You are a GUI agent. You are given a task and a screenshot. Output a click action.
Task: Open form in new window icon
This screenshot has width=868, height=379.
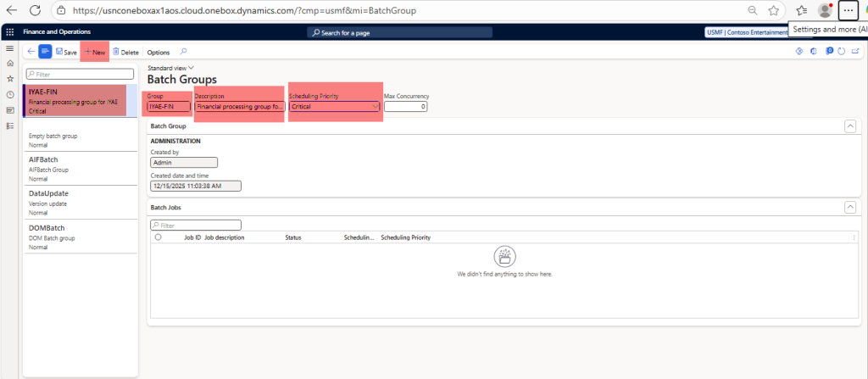click(854, 52)
